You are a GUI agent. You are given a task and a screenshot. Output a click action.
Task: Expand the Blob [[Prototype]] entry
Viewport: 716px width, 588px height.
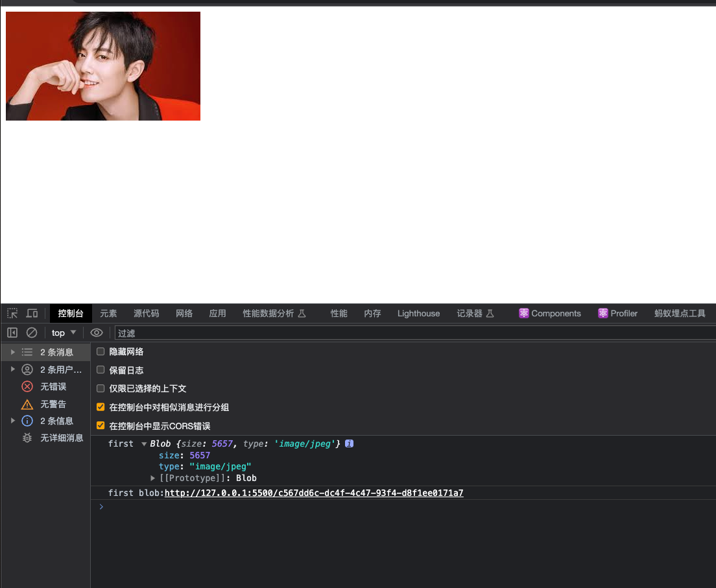(153, 478)
